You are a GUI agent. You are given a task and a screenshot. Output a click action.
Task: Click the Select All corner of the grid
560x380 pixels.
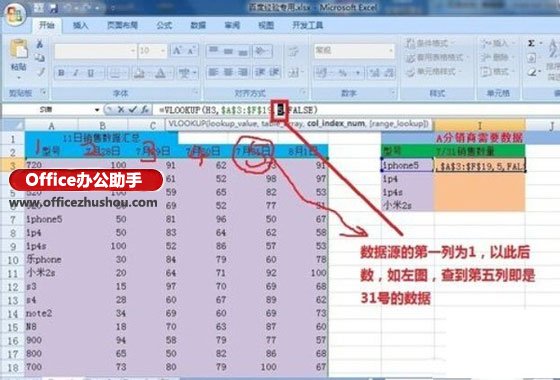point(12,125)
